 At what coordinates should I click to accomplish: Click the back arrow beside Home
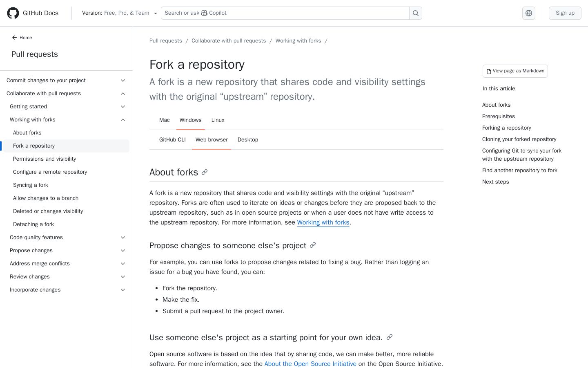pyautogui.click(x=14, y=38)
